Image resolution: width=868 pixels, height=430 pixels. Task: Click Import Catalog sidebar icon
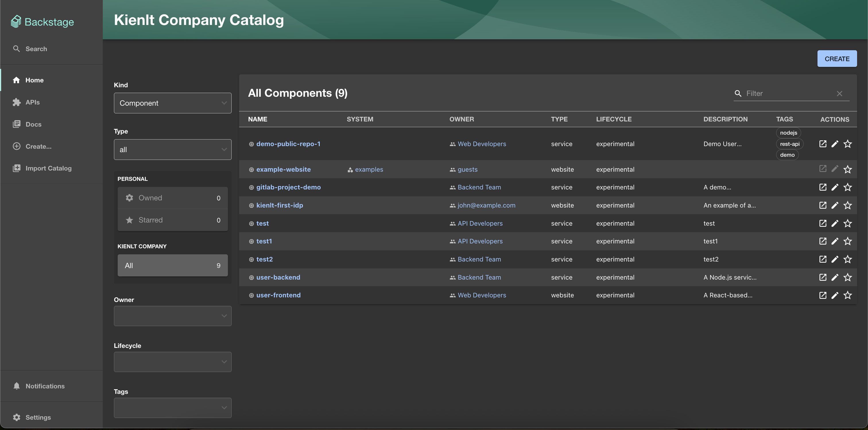click(x=17, y=168)
